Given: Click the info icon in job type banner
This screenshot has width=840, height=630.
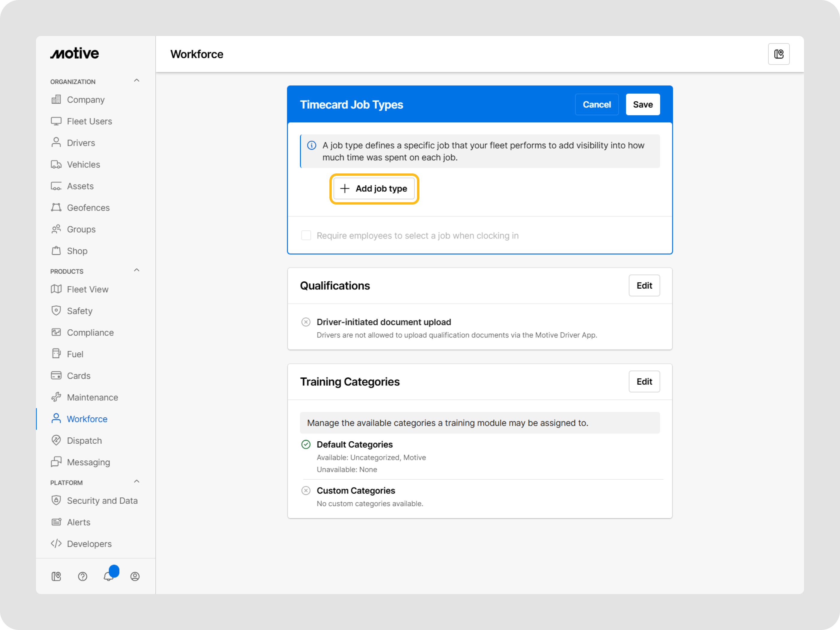Looking at the screenshot, I should 311,145.
